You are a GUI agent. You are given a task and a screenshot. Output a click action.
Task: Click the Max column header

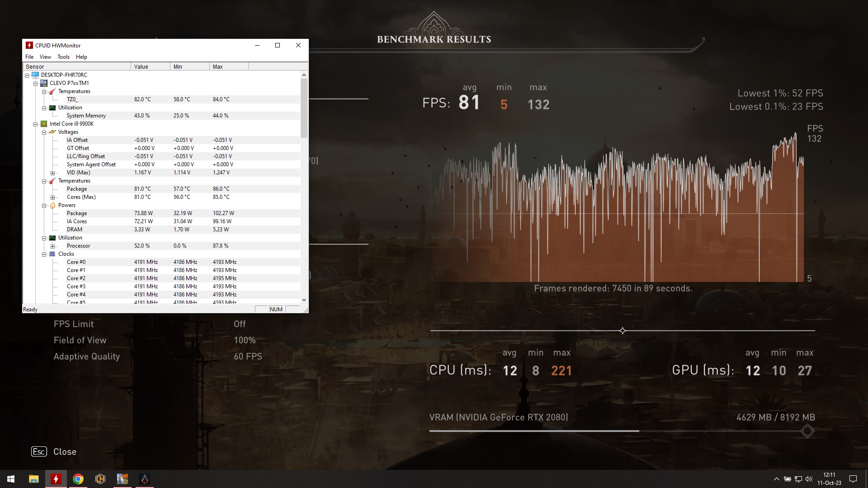(x=229, y=66)
